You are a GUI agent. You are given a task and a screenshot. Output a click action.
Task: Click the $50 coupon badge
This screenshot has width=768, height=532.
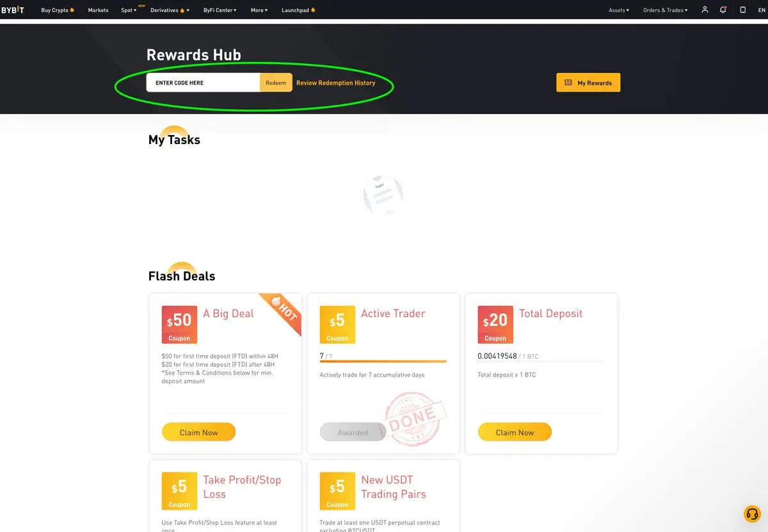(x=179, y=325)
